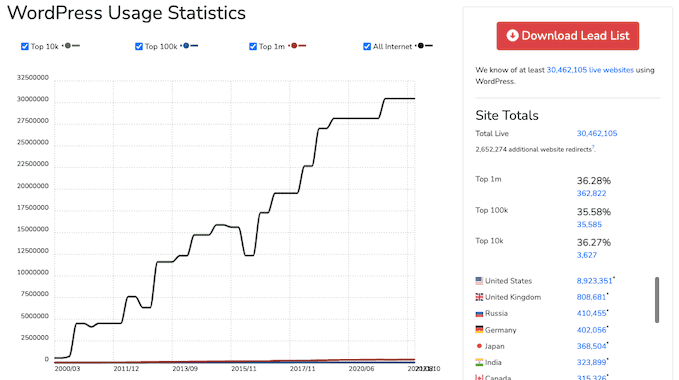Click the download arrow icon in red button
The height and width of the screenshot is (380, 679).
512,35
